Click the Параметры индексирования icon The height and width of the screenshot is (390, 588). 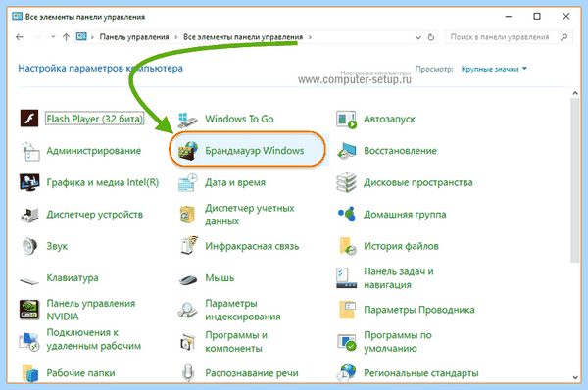click(x=187, y=310)
